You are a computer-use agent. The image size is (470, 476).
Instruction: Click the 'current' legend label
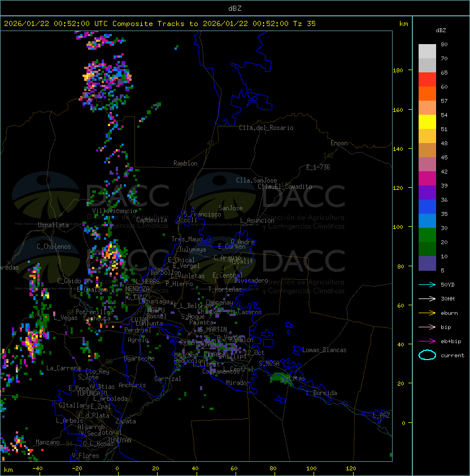pos(452,355)
